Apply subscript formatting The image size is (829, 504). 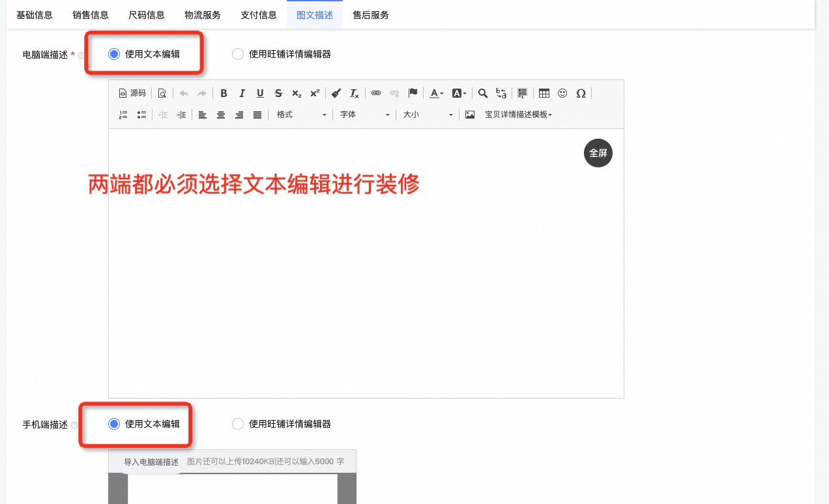tap(297, 93)
